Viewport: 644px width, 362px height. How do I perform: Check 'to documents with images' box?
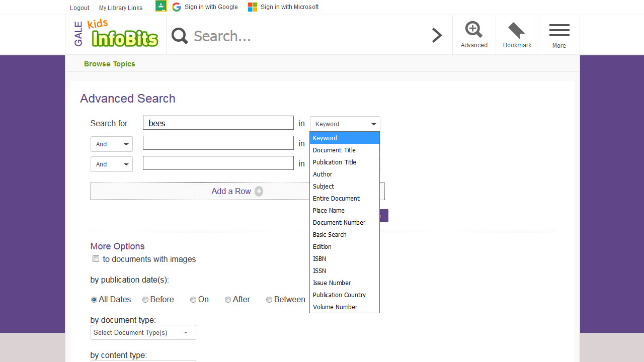[x=96, y=259]
